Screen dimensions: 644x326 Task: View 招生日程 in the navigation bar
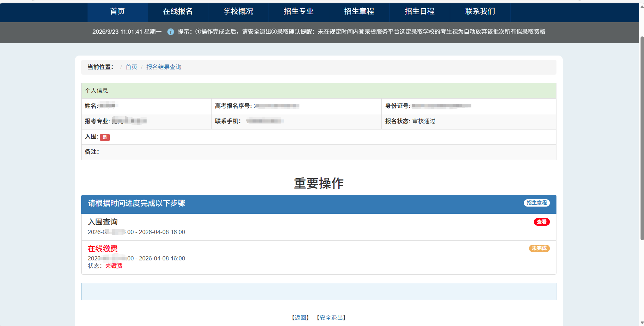click(x=420, y=11)
